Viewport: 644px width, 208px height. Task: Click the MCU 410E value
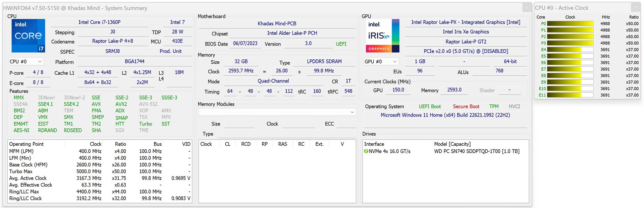tap(177, 41)
